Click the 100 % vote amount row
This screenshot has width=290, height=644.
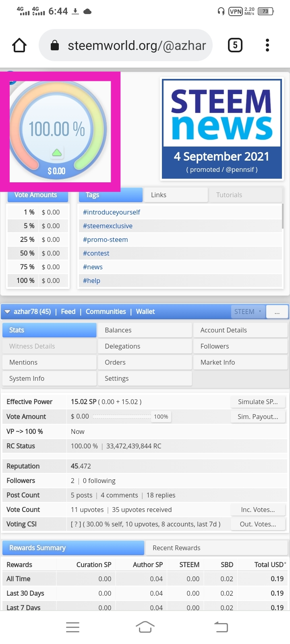pyautogui.click(x=38, y=281)
